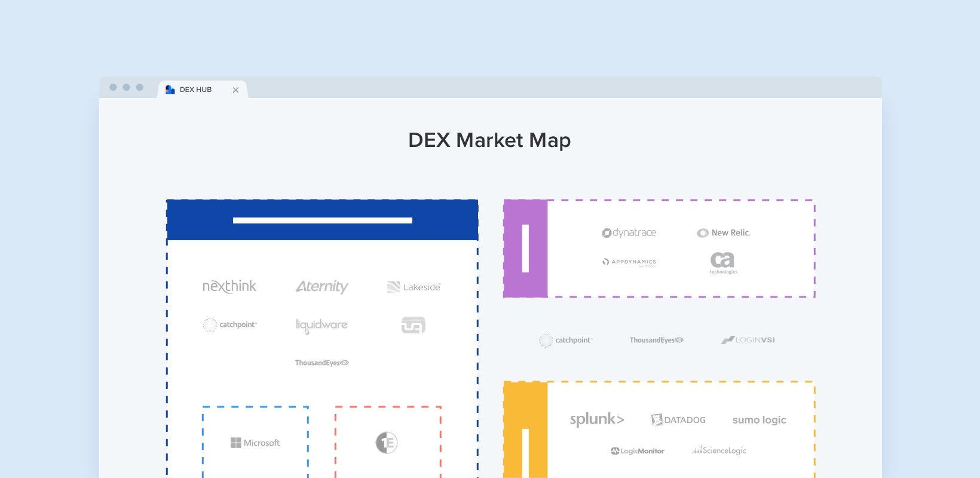Click the DEX Market Map heading
The image size is (980, 478).
[489, 140]
